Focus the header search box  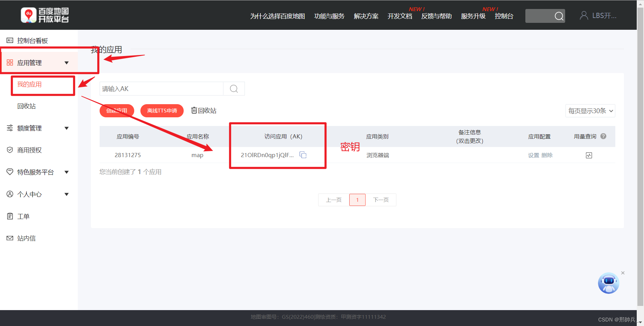coord(540,16)
